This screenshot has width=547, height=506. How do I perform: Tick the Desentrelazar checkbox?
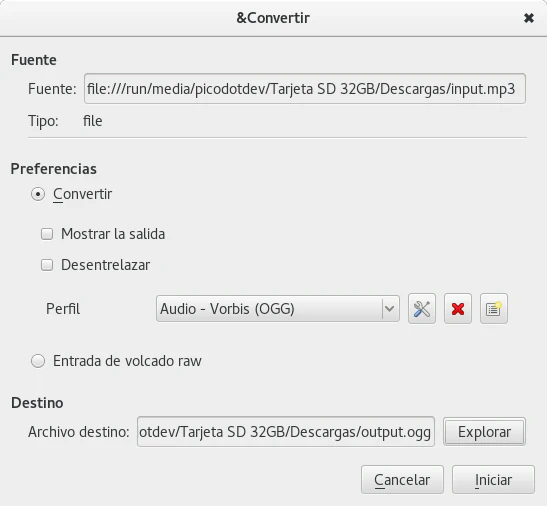[47, 265]
